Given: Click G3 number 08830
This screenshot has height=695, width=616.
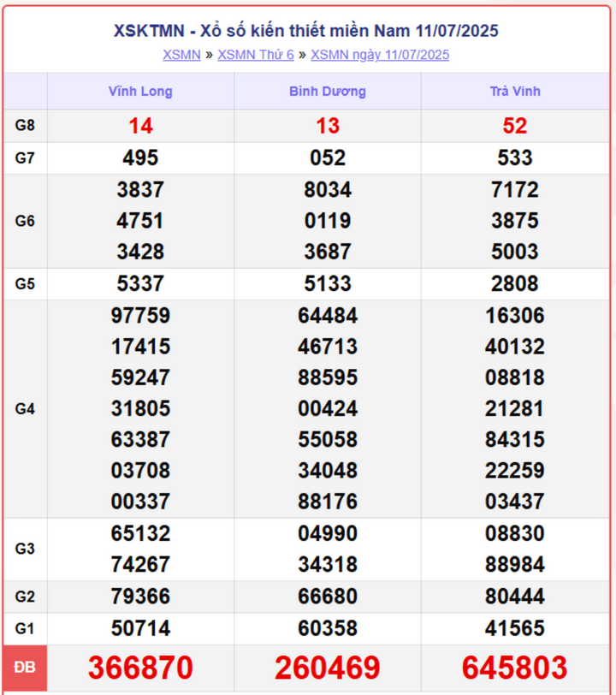Looking at the screenshot, I should click(x=514, y=533).
